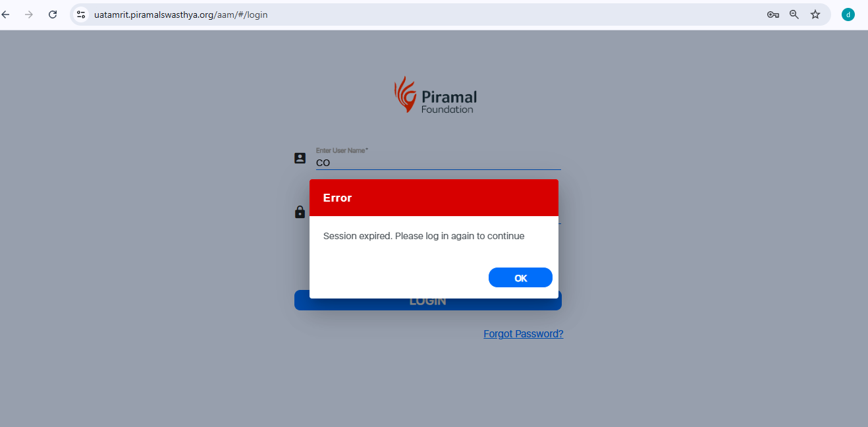868x427 pixels.
Task: Open site information icon in address bar
Action: pyautogui.click(x=81, y=14)
